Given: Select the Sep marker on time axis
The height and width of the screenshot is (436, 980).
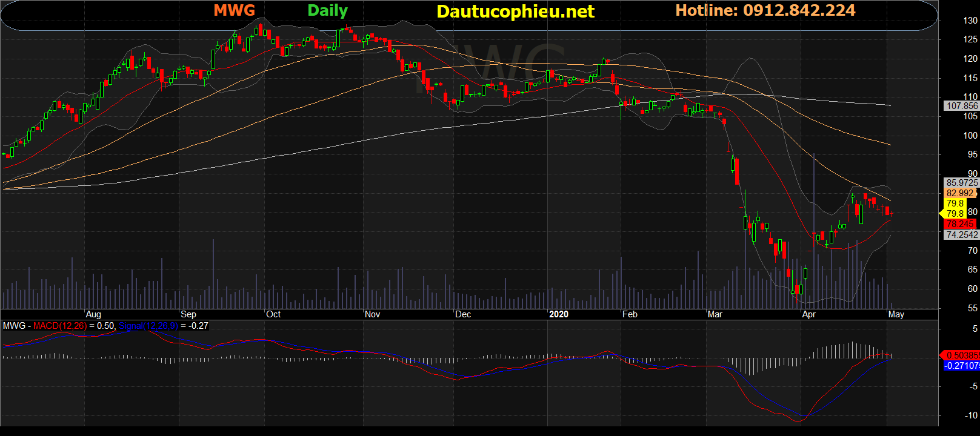Looking at the screenshot, I should click(x=188, y=314).
